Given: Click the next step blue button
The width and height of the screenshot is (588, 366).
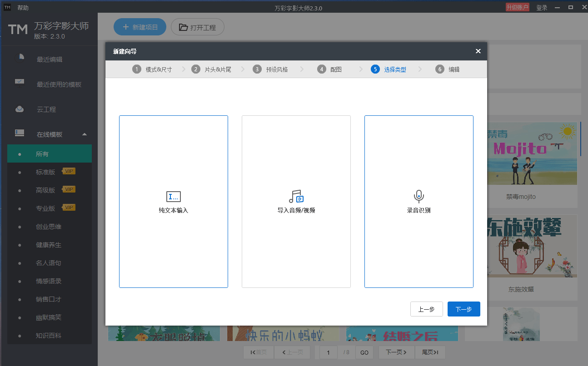Looking at the screenshot, I should pos(463,309).
